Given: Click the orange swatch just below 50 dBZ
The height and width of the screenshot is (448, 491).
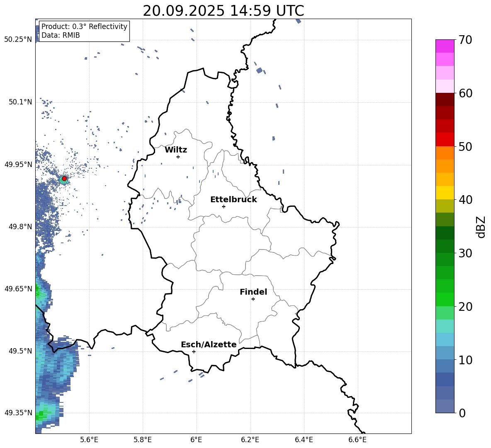Looking at the screenshot, I should point(445,153).
